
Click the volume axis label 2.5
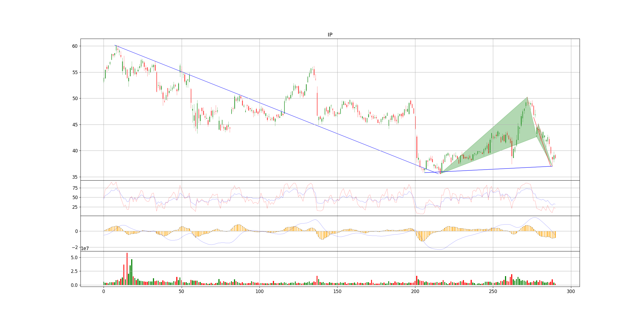pyautogui.click(x=74, y=271)
